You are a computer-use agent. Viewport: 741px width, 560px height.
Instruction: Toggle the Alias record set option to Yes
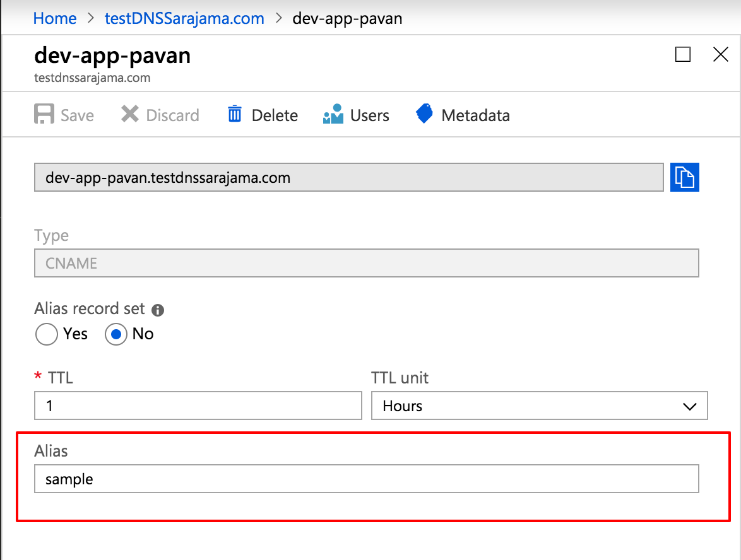(46, 334)
